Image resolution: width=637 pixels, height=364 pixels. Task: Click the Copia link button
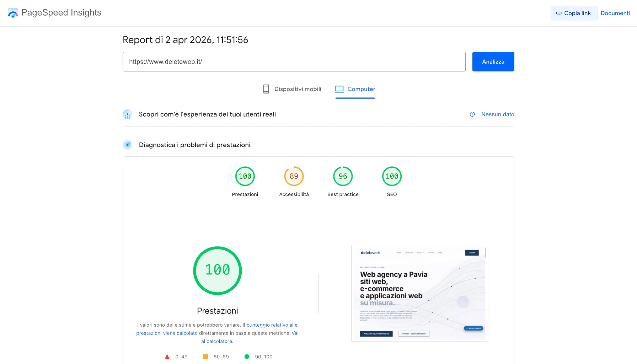pos(573,13)
